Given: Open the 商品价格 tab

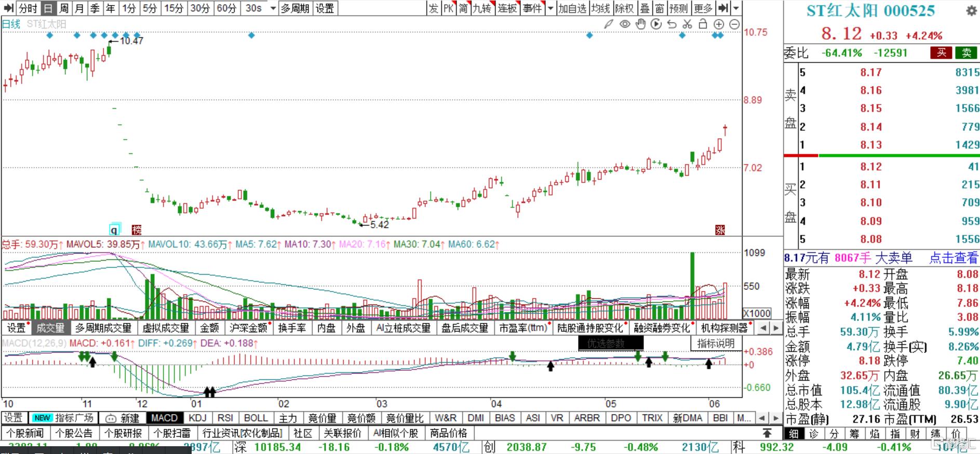Looking at the screenshot, I should click(x=448, y=433).
